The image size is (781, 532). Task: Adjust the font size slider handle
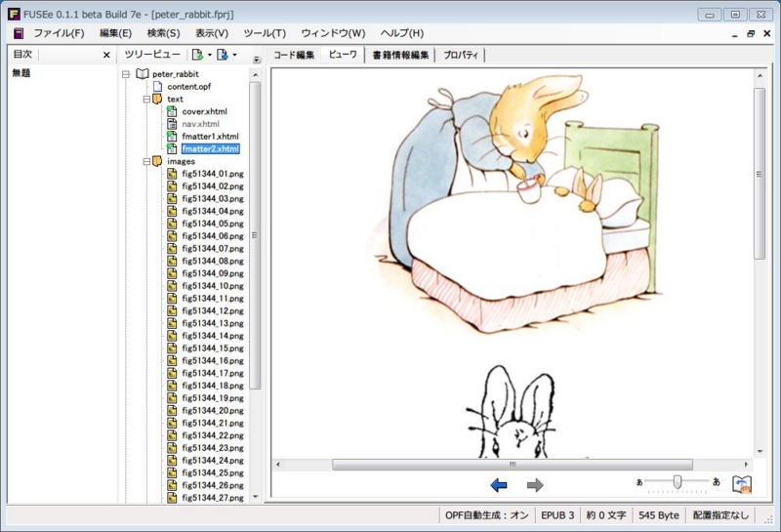click(677, 481)
